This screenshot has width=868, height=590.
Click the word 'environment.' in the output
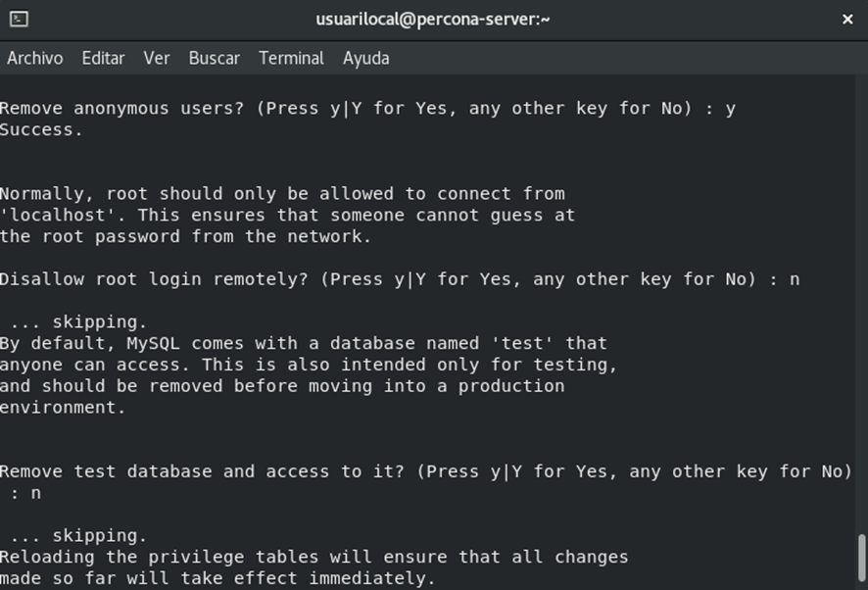(x=63, y=408)
